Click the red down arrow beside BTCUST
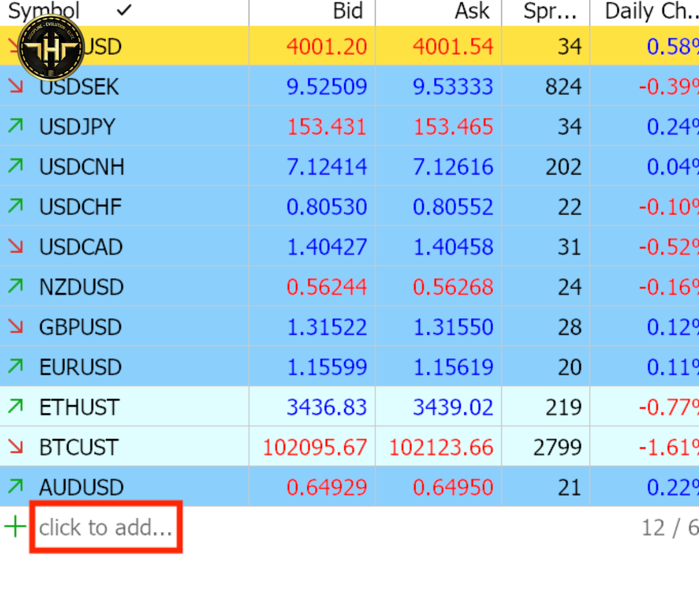This screenshot has width=699, height=616. [16, 446]
